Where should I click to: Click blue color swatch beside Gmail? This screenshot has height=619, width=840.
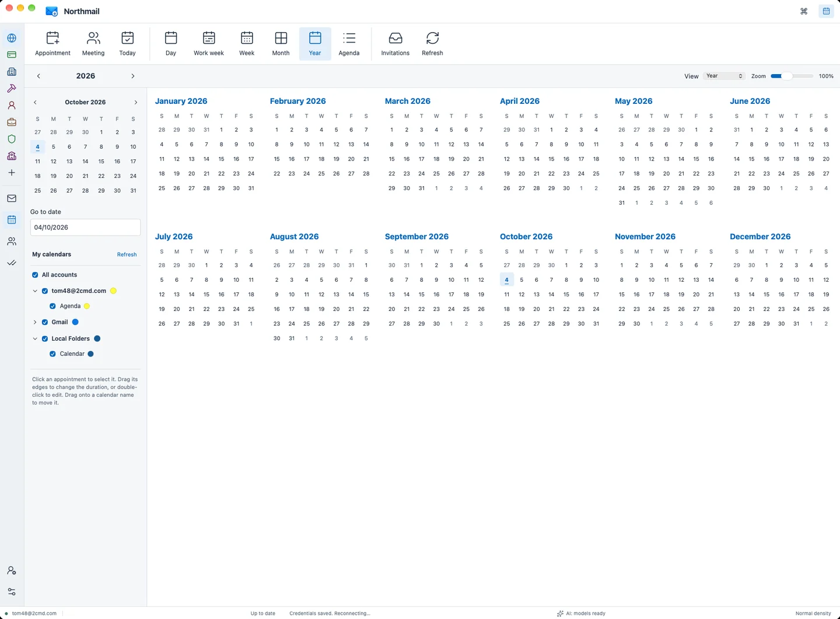pyautogui.click(x=75, y=322)
